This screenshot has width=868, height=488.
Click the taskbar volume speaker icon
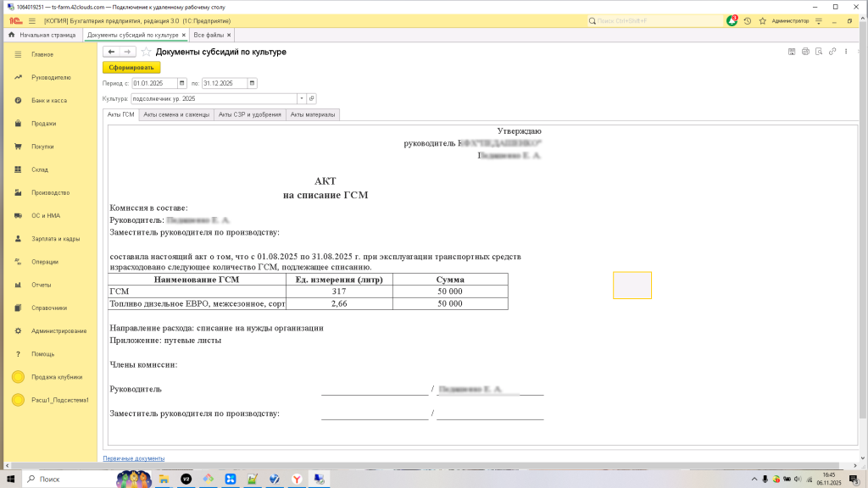[x=798, y=480]
